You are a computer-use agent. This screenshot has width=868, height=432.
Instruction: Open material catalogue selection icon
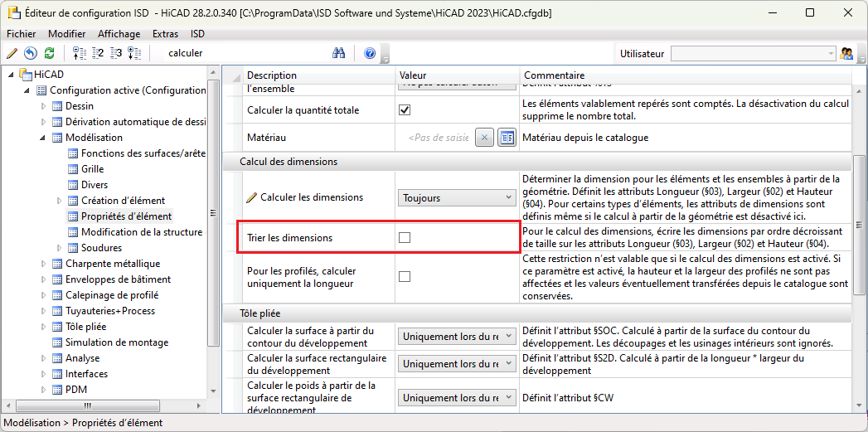click(506, 138)
